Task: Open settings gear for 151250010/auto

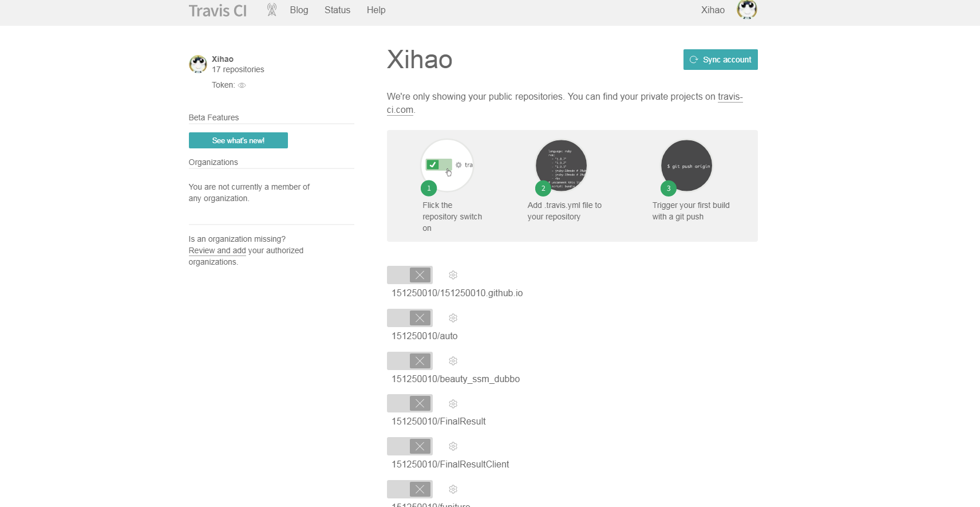Action: coord(453,318)
